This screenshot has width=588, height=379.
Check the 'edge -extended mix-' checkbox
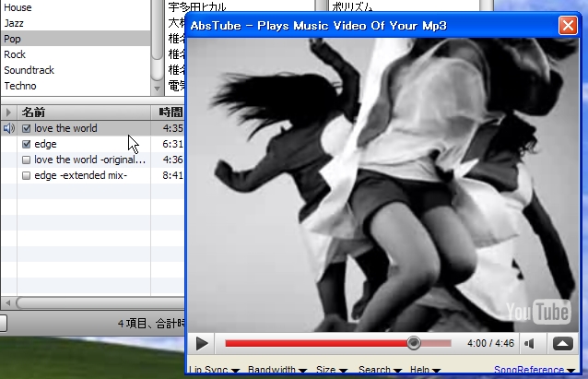[x=26, y=175]
